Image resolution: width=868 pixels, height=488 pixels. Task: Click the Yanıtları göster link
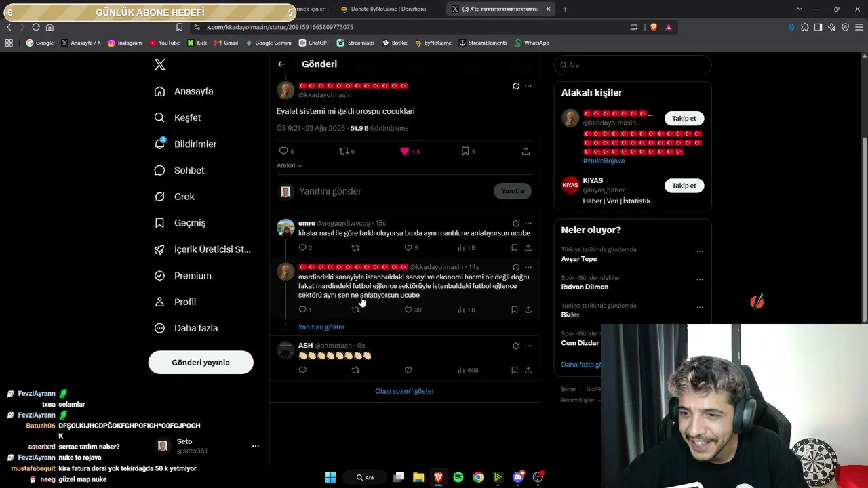click(x=321, y=327)
